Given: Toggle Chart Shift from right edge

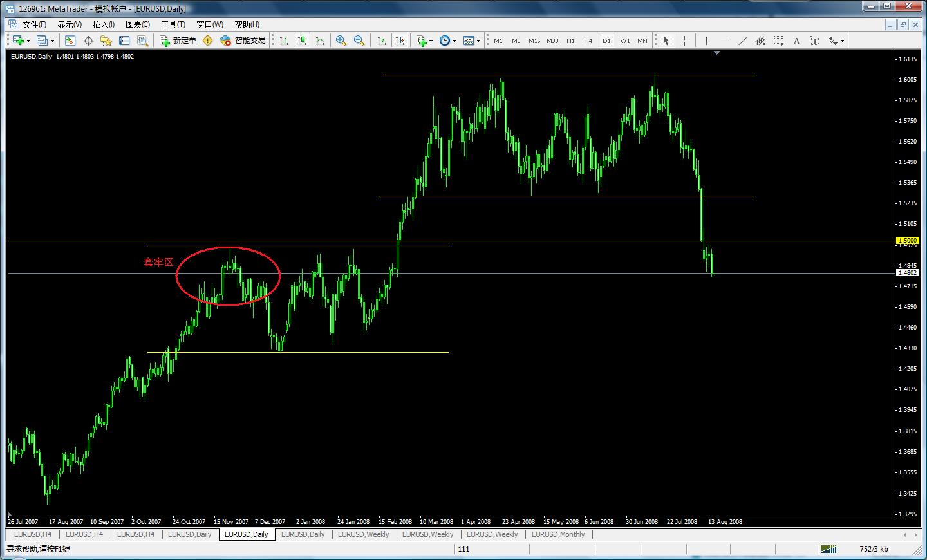Looking at the screenshot, I should tap(400, 41).
